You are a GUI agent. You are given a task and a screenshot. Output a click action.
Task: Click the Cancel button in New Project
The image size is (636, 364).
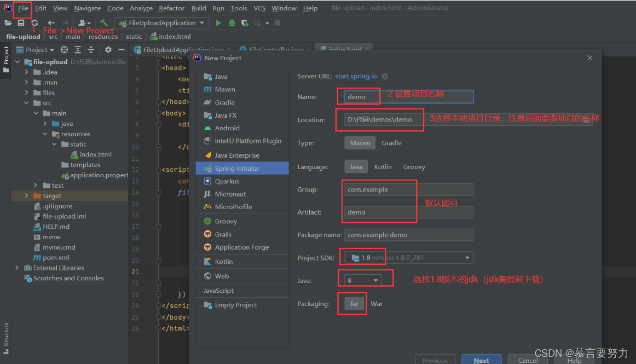click(x=528, y=360)
